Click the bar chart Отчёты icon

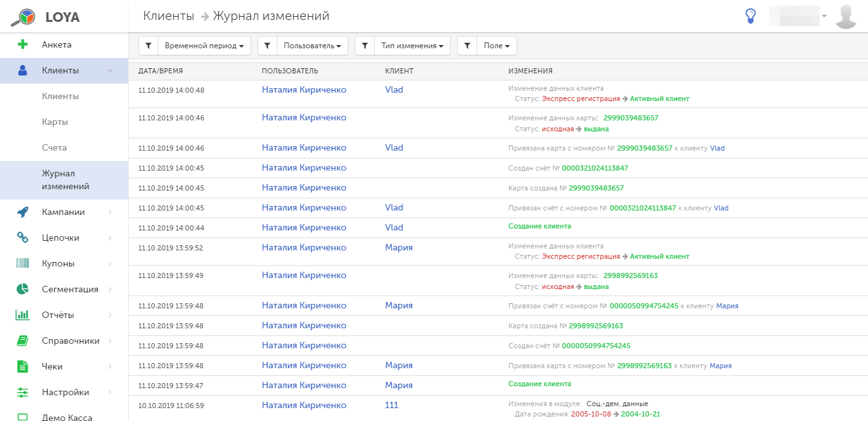pyautogui.click(x=23, y=315)
